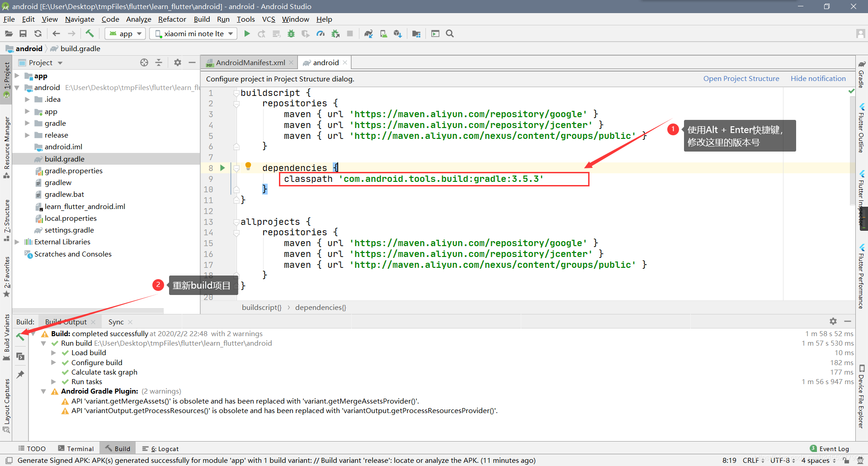
Task: Switch to the Sync tab in Build panel
Action: (x=116, y=322)
